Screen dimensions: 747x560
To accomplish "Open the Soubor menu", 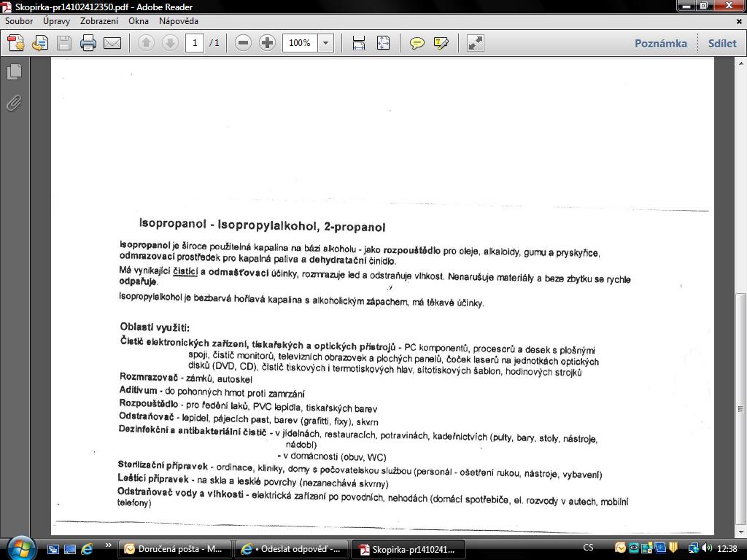I will tap(19, 21).
